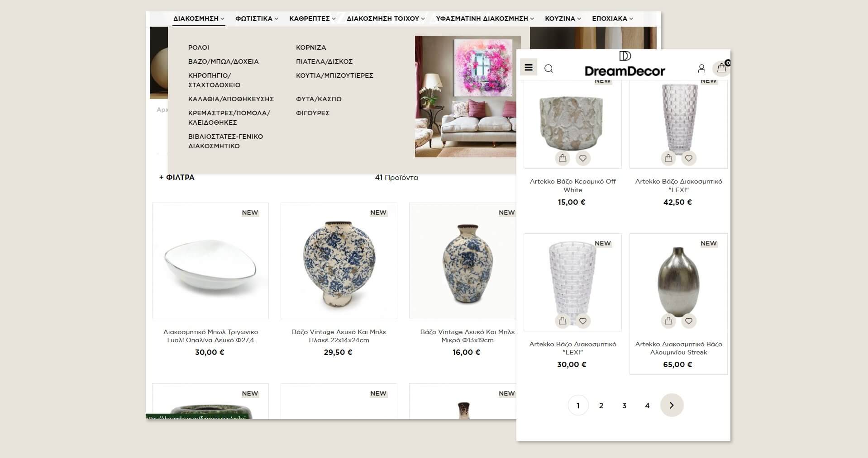Open the Βάζο Vintage Πλακέ product image

tap(339, 261)
